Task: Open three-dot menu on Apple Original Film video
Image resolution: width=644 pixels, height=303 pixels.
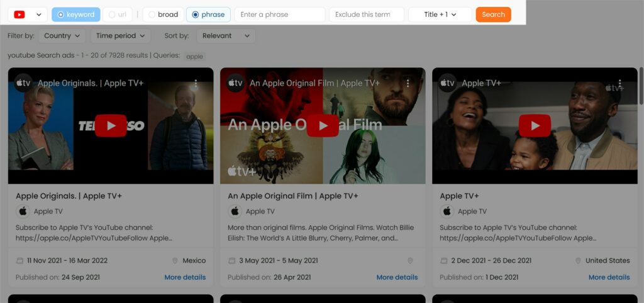Action: point(408,83)
